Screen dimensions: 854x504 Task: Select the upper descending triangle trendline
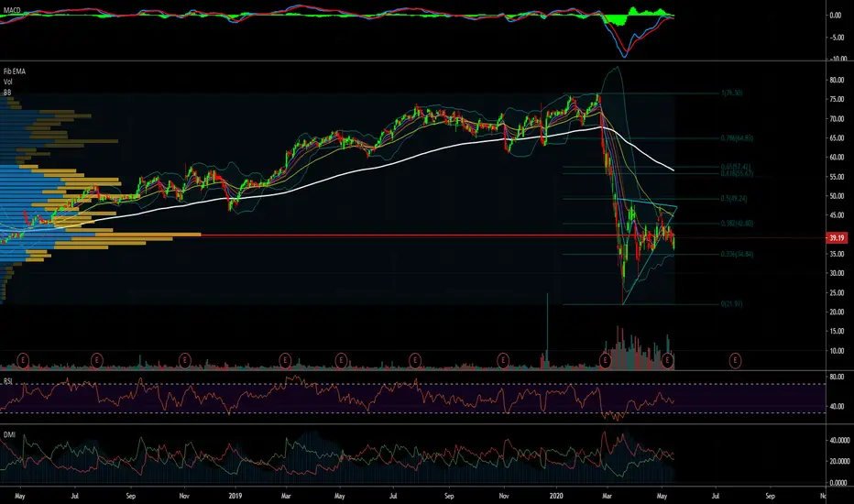pos(647,203)
